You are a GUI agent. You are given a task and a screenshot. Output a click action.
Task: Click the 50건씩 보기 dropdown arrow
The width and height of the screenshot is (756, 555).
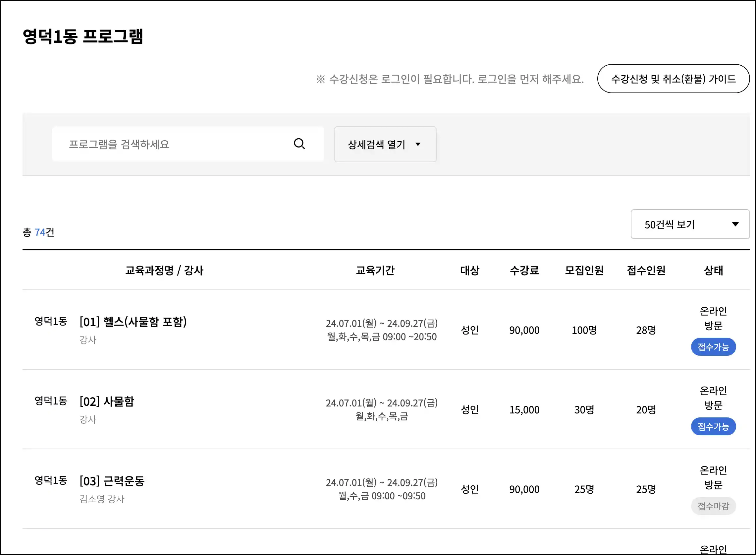(735, 224)
